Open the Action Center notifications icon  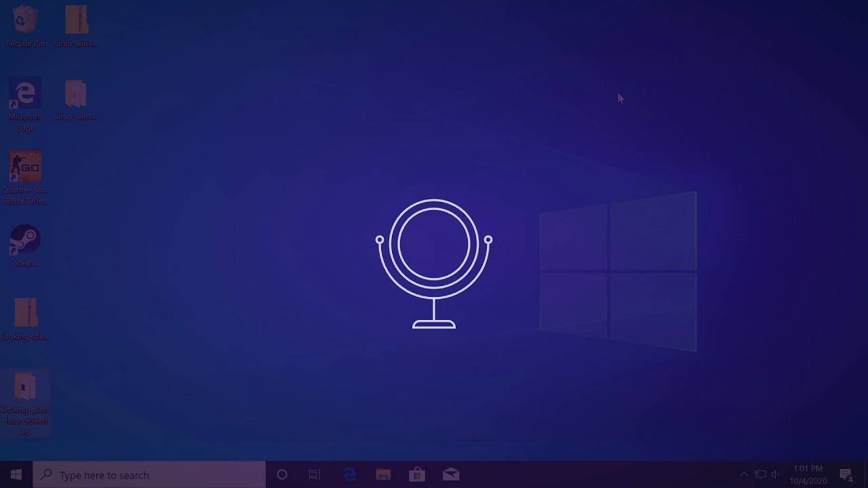click(x=846, y=474)
